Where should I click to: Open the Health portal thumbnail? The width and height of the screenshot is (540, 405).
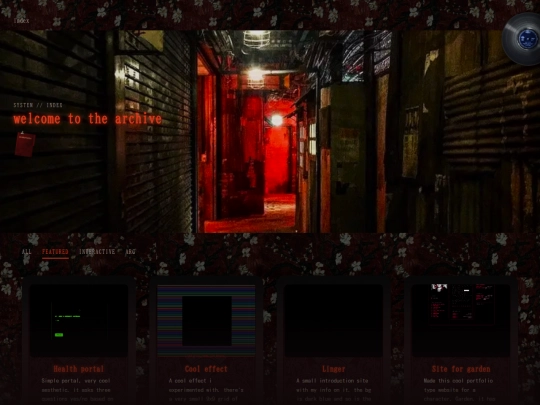coord(79,321)
